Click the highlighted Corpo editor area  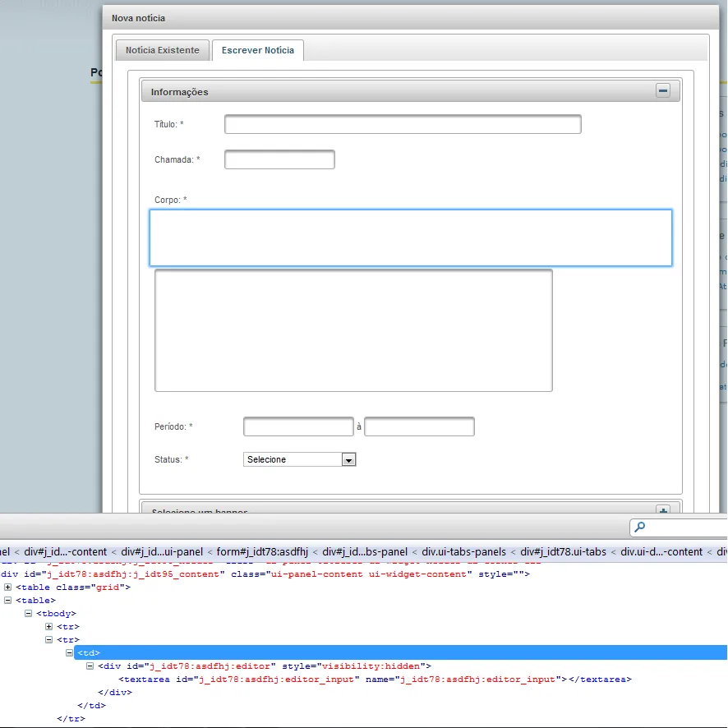pos(410,237)
